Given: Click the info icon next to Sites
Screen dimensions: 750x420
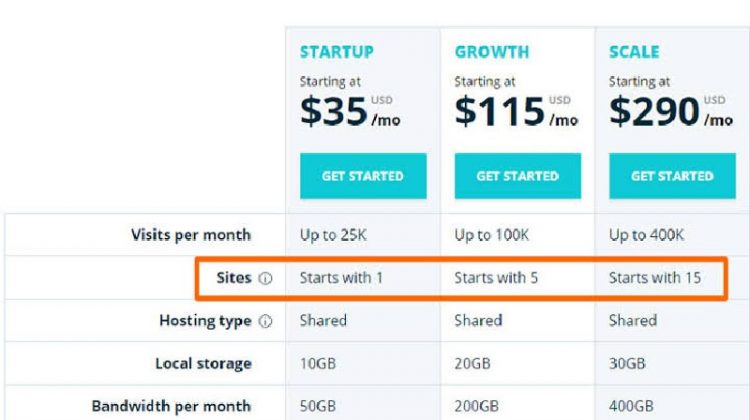Looking at the screenshot, I should point(265,278).
